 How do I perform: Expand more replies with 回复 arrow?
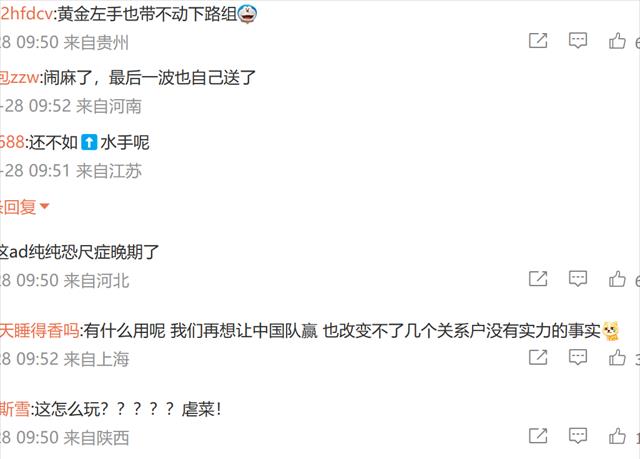click(24, 207)
